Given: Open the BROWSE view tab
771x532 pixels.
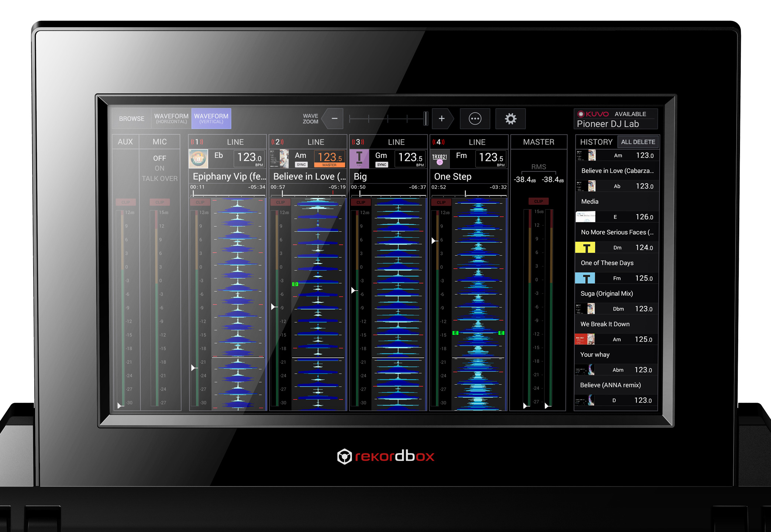Looking at the screenshot, I should tap(131, 119).
